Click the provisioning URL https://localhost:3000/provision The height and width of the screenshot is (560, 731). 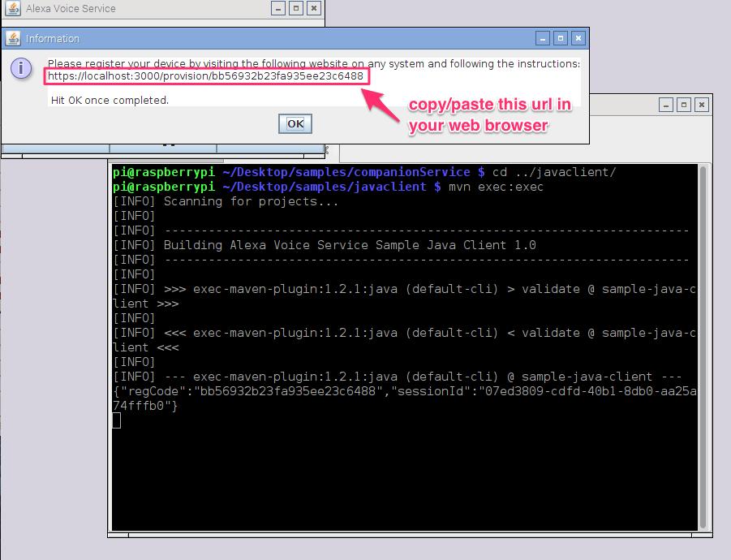(205, 76)
